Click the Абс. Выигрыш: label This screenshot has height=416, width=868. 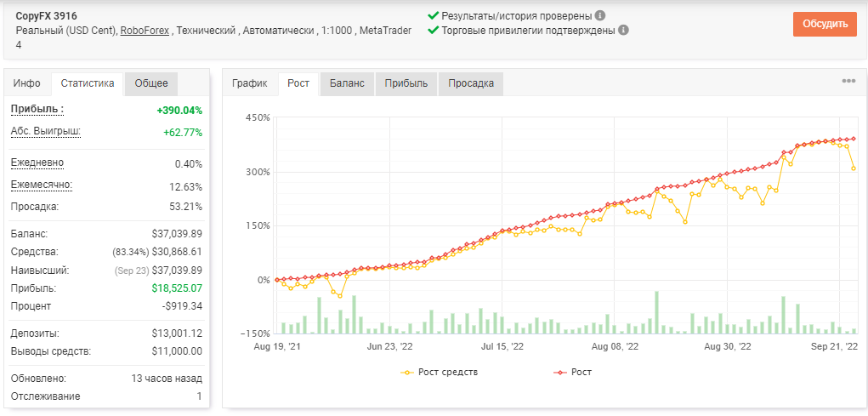point(46,131)
